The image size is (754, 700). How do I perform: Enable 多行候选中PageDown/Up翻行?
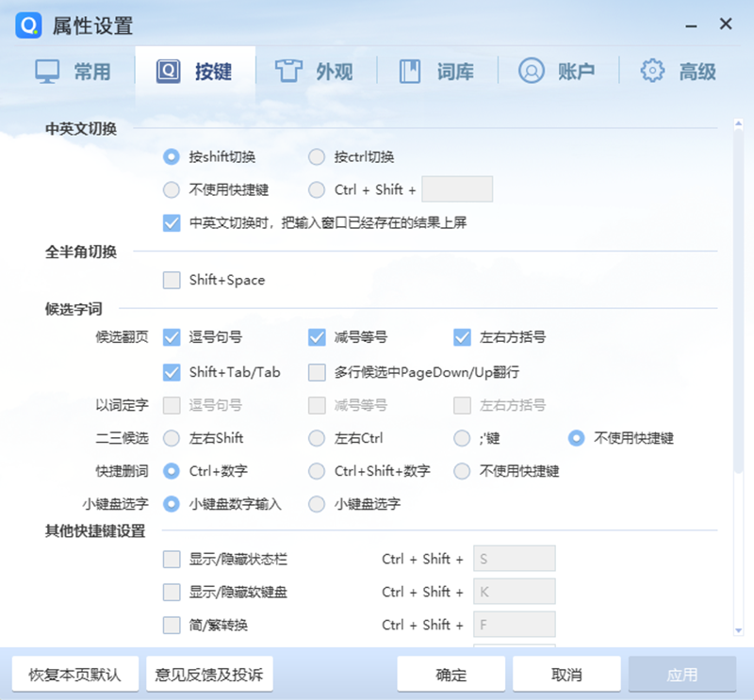click(x=317, y=372)
